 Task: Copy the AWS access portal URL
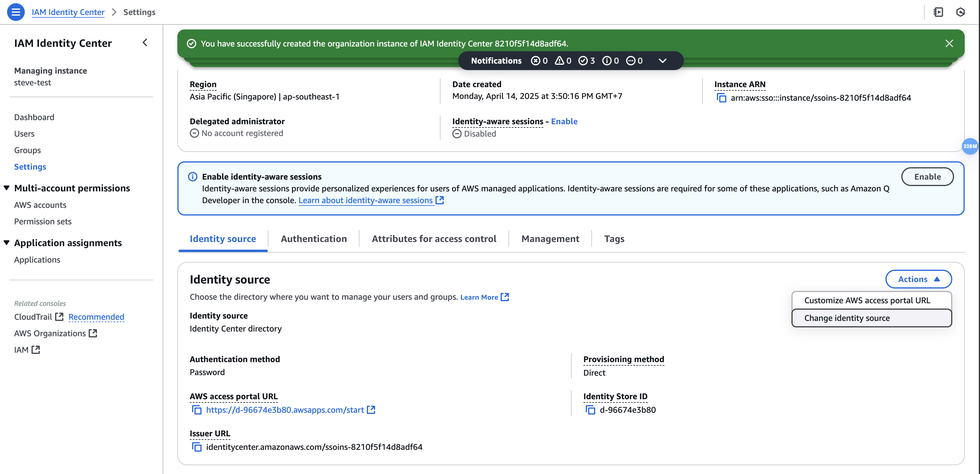(x=197, y=410)
